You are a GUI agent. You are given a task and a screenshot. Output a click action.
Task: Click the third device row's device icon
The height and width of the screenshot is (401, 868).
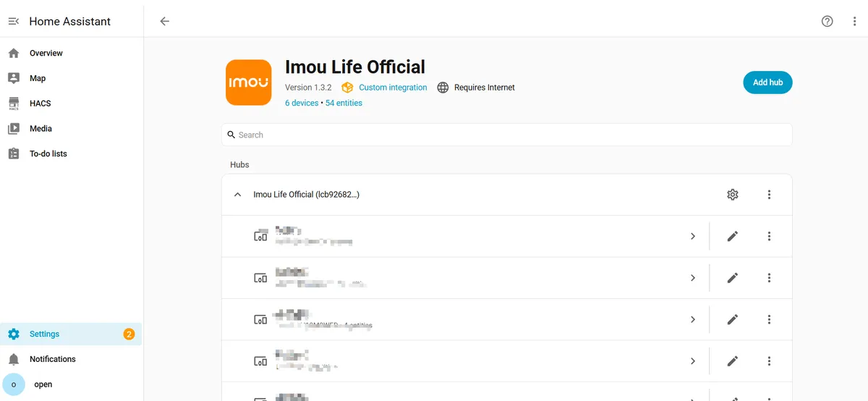(x=260, y=319)
